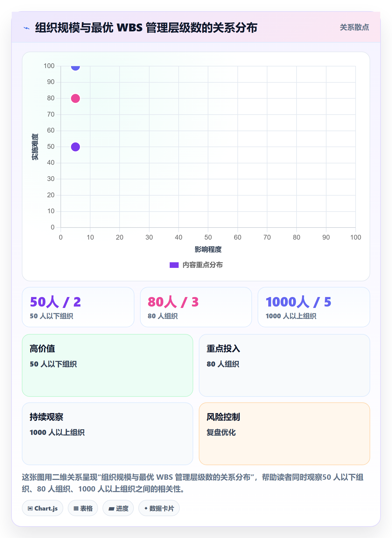The width and height of the screenshot is (392, 538).
Task: Click the x-axis tick label 90
Action: click(326, 237)
